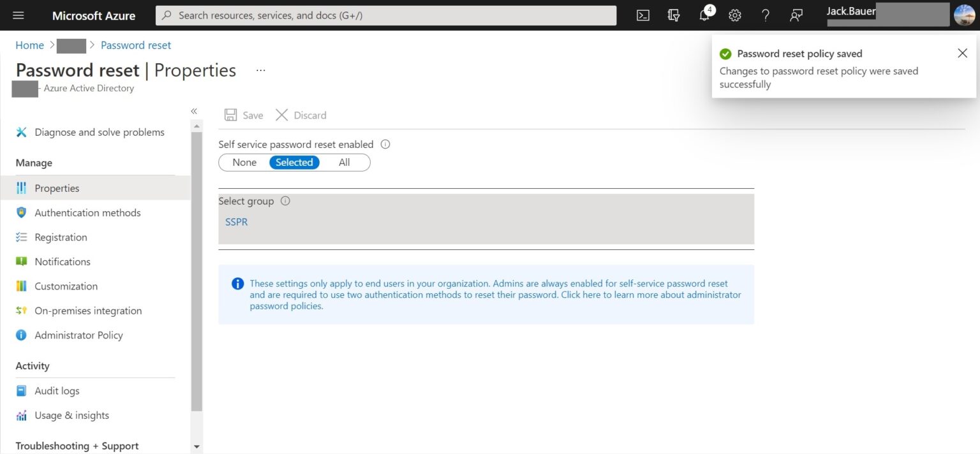Viewport: 980px width, 454px height.
Task: Keep Selected option for password reset
Action: click(294, 162)
